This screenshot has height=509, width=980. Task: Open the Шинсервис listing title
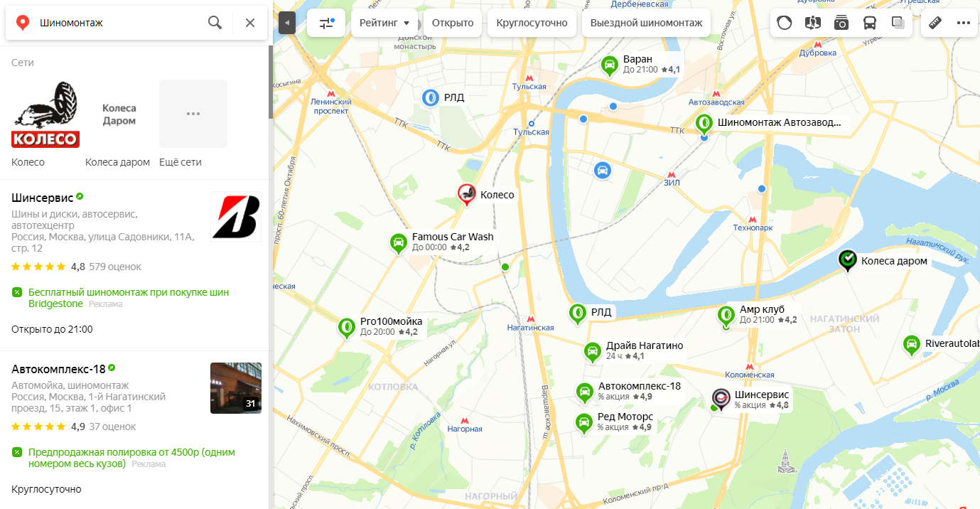click(x=43, y=197)
